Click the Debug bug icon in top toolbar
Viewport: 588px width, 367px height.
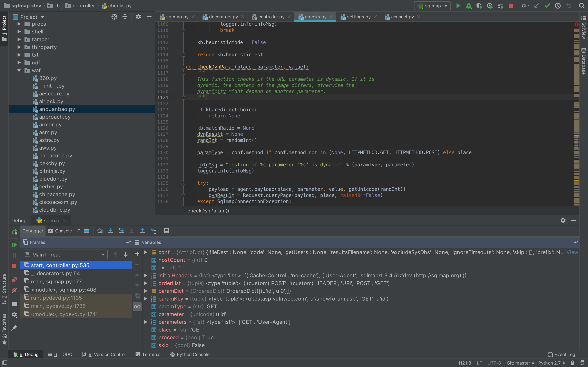469,6
